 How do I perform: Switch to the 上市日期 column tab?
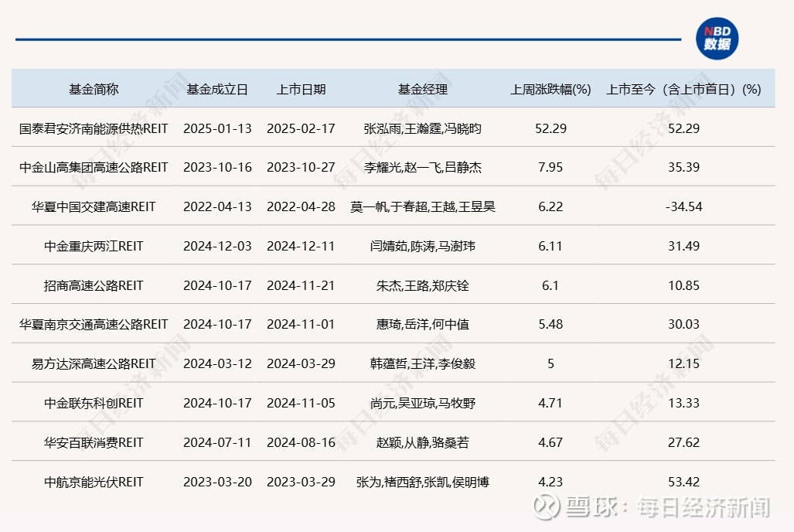click(x=301, y=89)
